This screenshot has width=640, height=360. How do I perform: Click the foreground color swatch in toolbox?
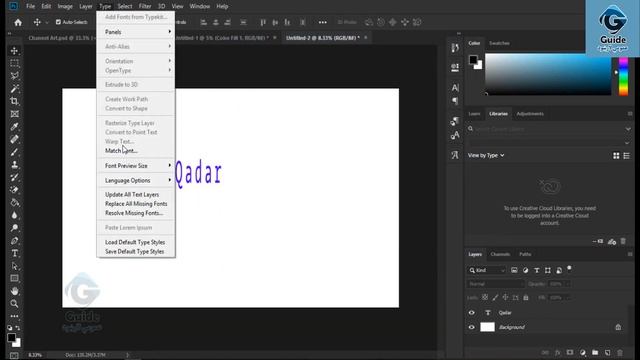(x=11, y=337)
